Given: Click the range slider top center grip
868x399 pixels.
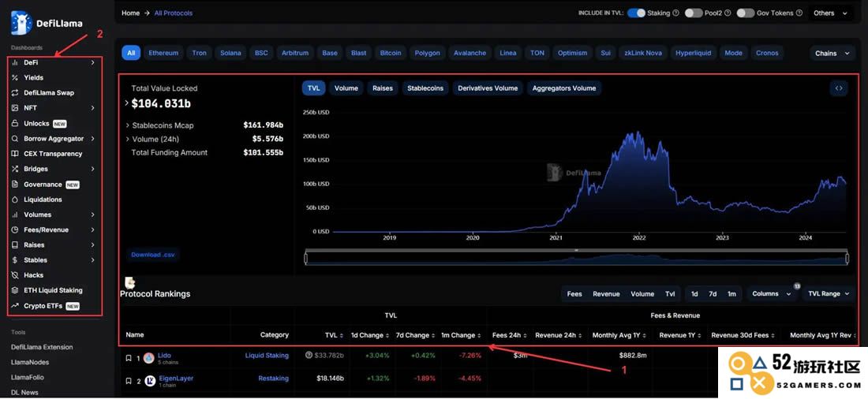Looking at the screenshot, I should [x=576, y=250].
